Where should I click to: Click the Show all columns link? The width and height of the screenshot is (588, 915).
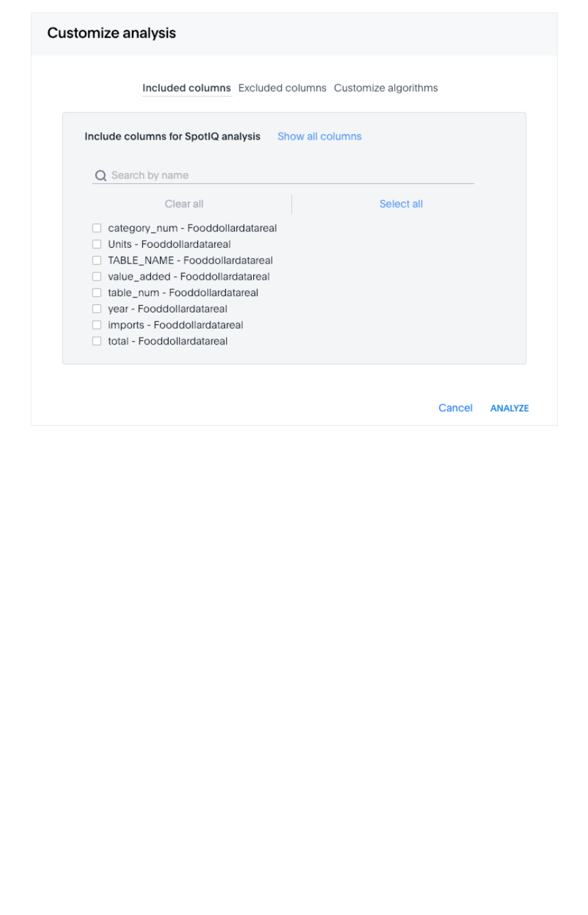pyautogui.click(x=319, y=136)
